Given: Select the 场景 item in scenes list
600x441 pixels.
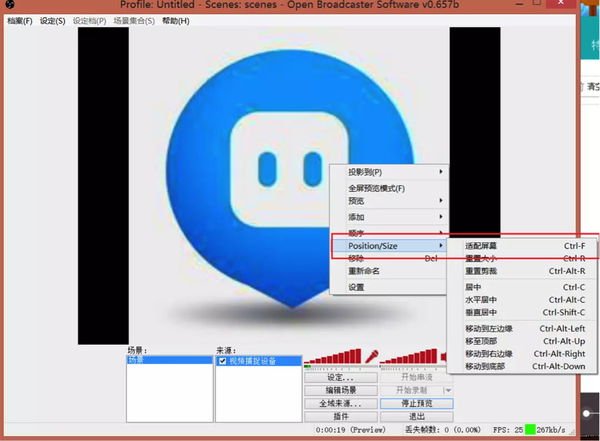Looking at the screenshot, I should coord(170,360).
